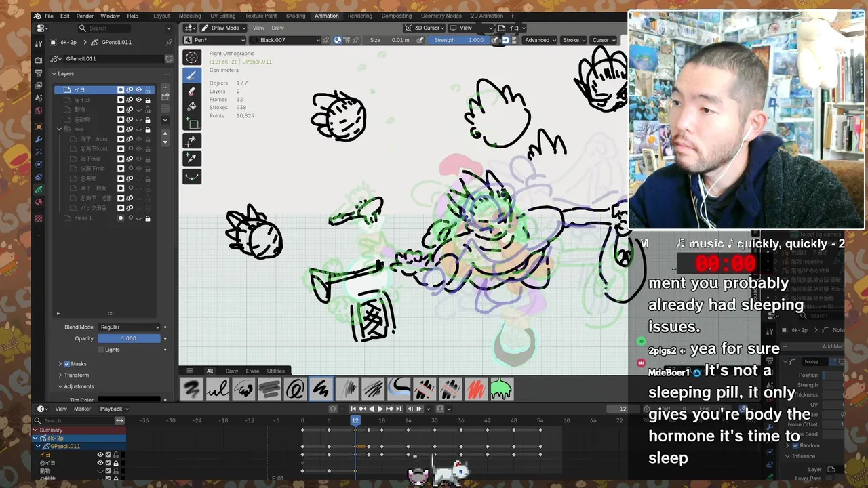Screen dimensions: 868x488
Task: Open the Black.007 material dropdown
Action: point(284,40)
